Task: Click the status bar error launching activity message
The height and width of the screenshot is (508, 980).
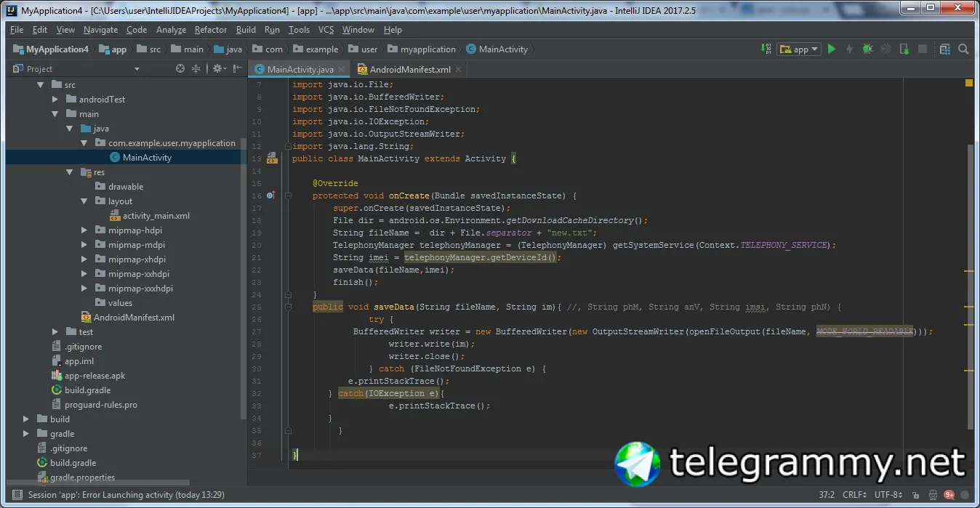Action: pyautogui.click(x=126, y=495)
